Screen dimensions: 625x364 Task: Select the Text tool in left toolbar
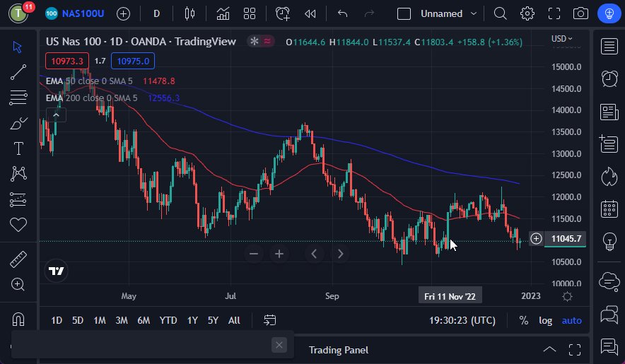(x=18, y=148)
